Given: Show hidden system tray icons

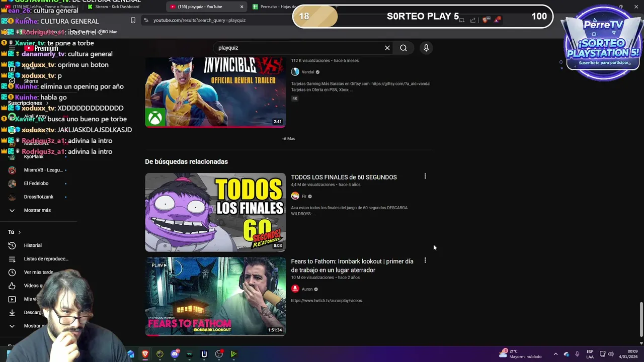Looking at the screenshot, I should coord(555,354).
